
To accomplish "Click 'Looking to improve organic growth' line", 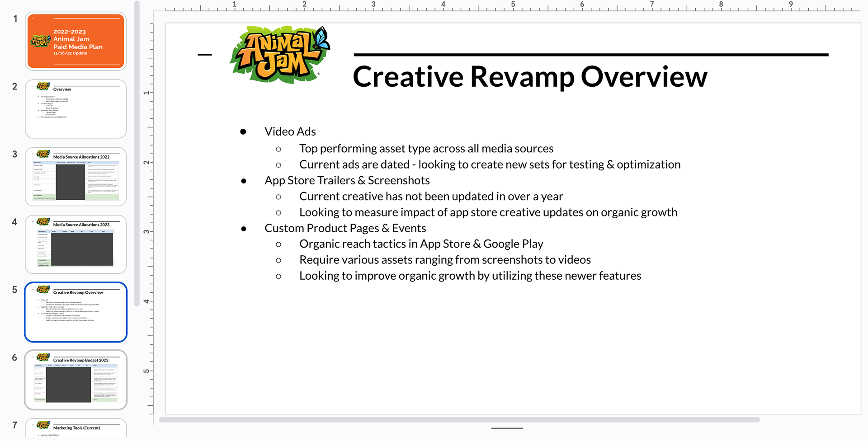I will 470,276.
